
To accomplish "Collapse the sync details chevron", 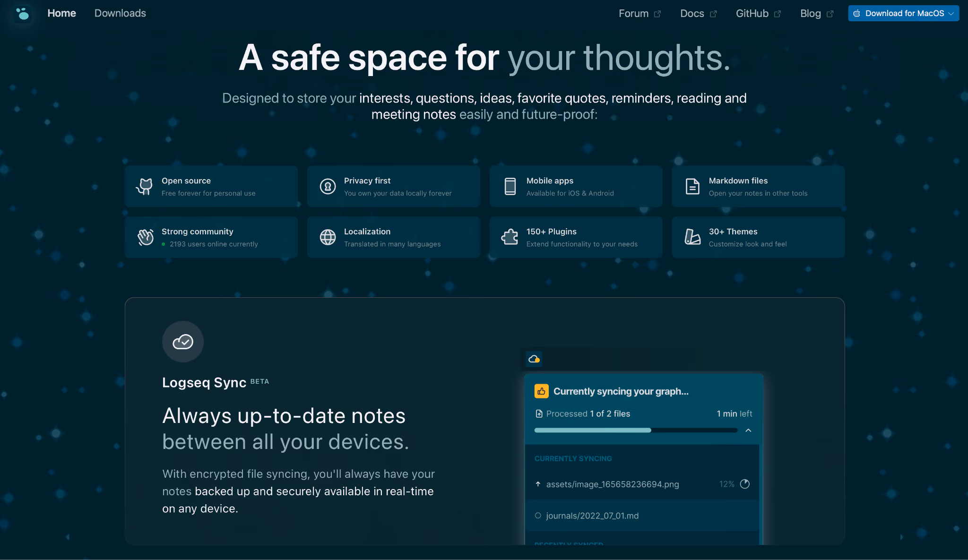I will (x=748, y=431).
